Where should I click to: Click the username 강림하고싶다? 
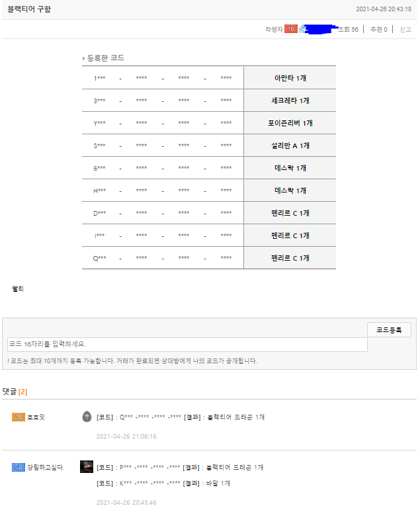tap(46, 467)
